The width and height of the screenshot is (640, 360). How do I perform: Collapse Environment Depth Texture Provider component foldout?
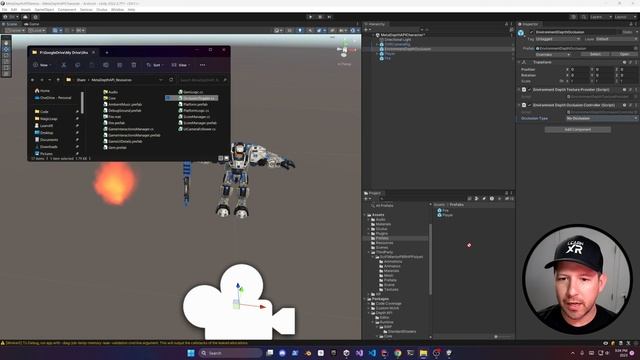click(519, 90)
